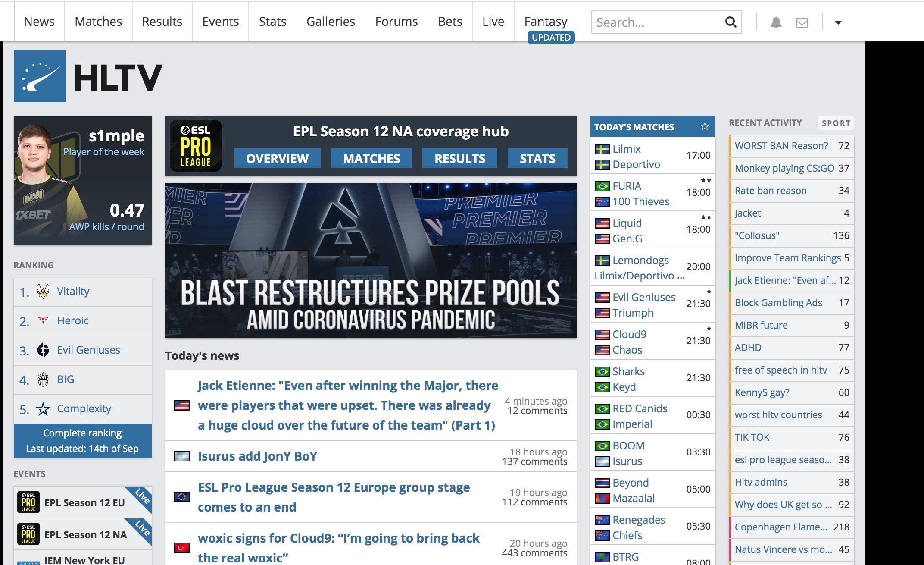The height and width of the screenshot is (565, 924).
Task: Open the Isurus add JonY BoY article
Action: pyautogui.click(x=257, y=456)
